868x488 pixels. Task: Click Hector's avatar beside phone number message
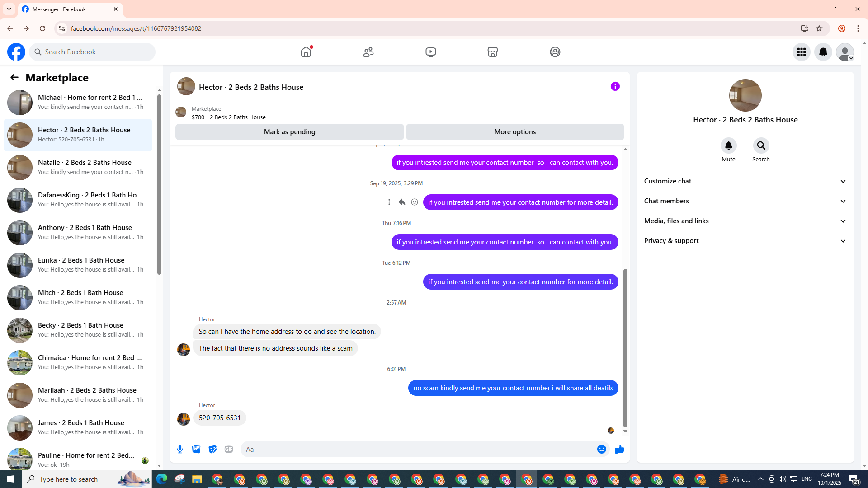tap(184, 419)
